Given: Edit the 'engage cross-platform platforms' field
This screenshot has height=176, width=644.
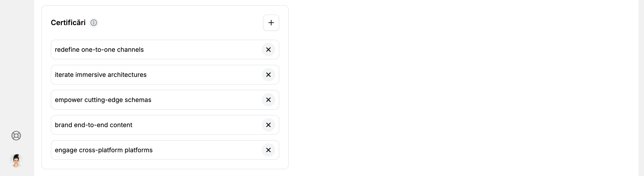Looking at the screenshot, I should (x=200, y=150).
